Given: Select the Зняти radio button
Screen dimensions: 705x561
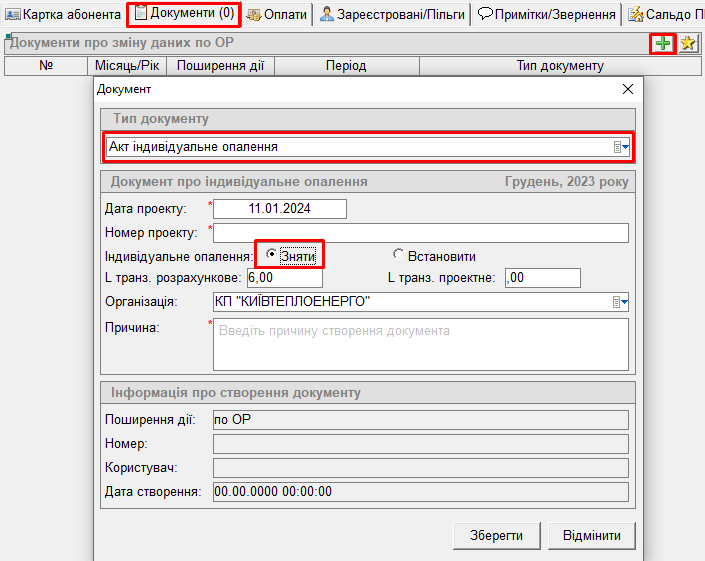Looking at the screenshot, I should click(271, 255).
